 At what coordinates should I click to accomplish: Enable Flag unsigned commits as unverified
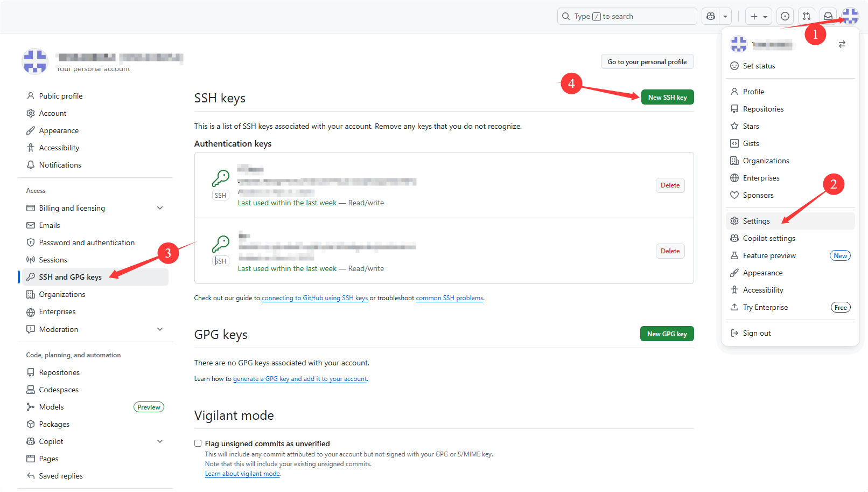click(x=198, y=444)
